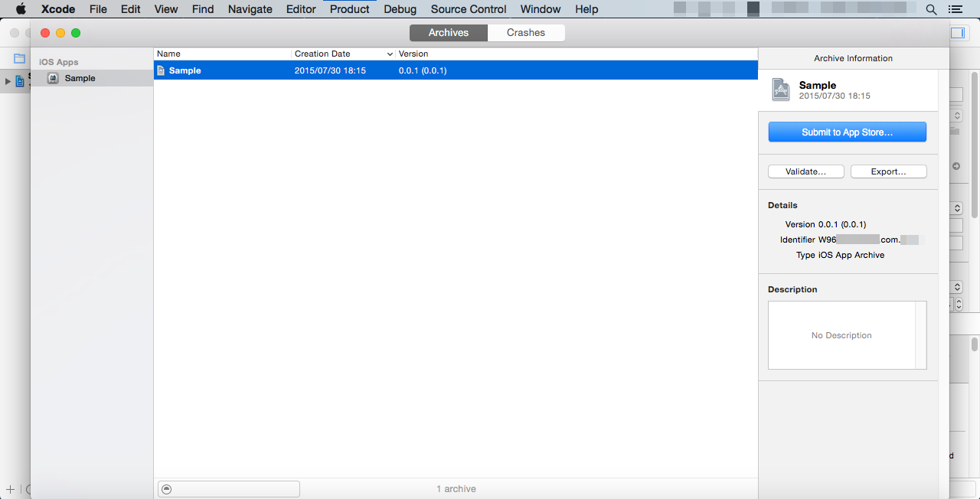The height and width of the screenshot is (499, 980).
Task: Open the Edit menu
Action: coord(131,9)
